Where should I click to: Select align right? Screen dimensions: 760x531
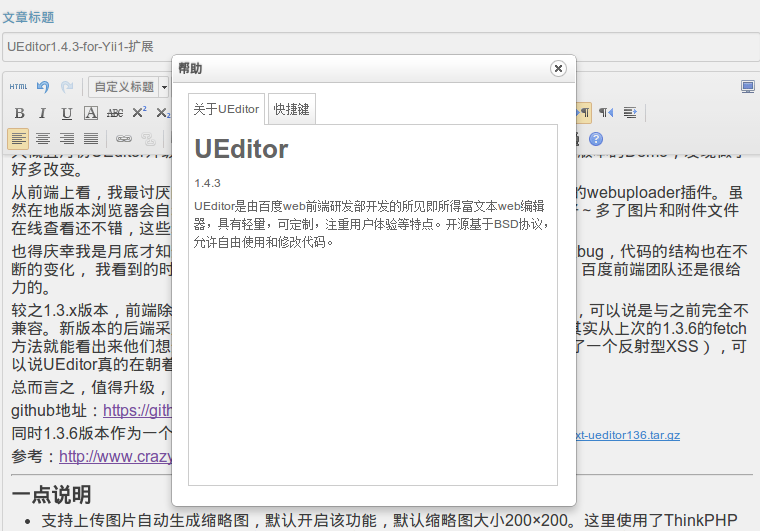point(67,139)
